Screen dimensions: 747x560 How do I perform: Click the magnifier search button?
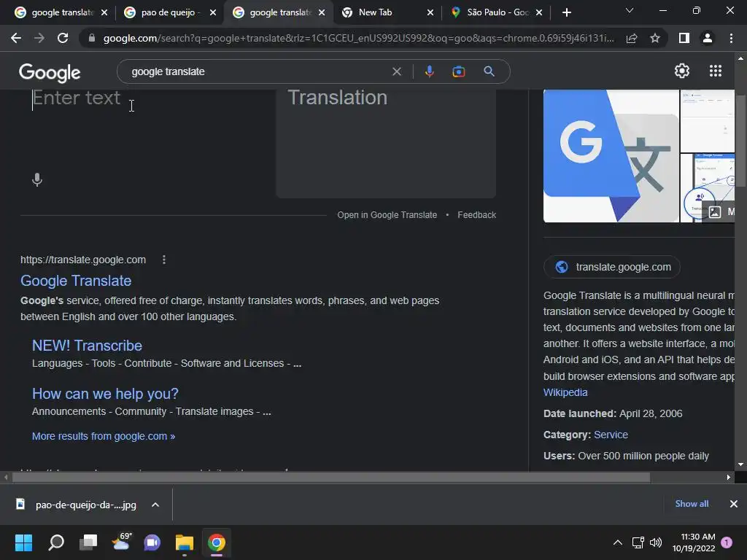[489, 71]
